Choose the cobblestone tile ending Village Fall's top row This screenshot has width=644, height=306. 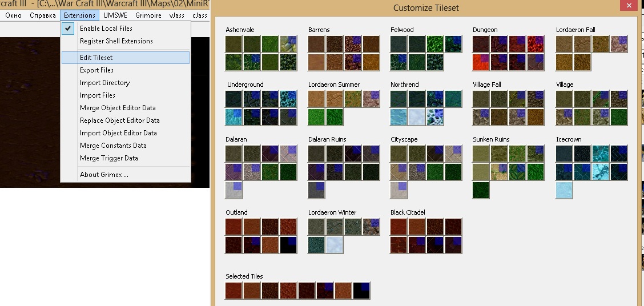535,99
